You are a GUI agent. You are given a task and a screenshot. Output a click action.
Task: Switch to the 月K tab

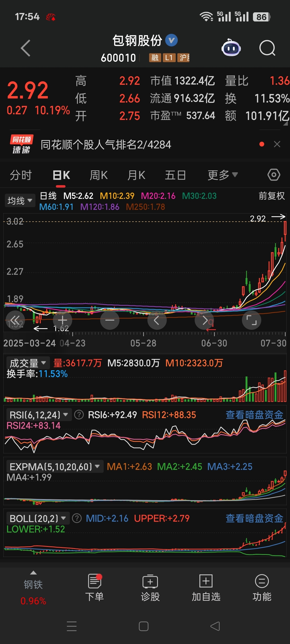[x=136, y=175]
